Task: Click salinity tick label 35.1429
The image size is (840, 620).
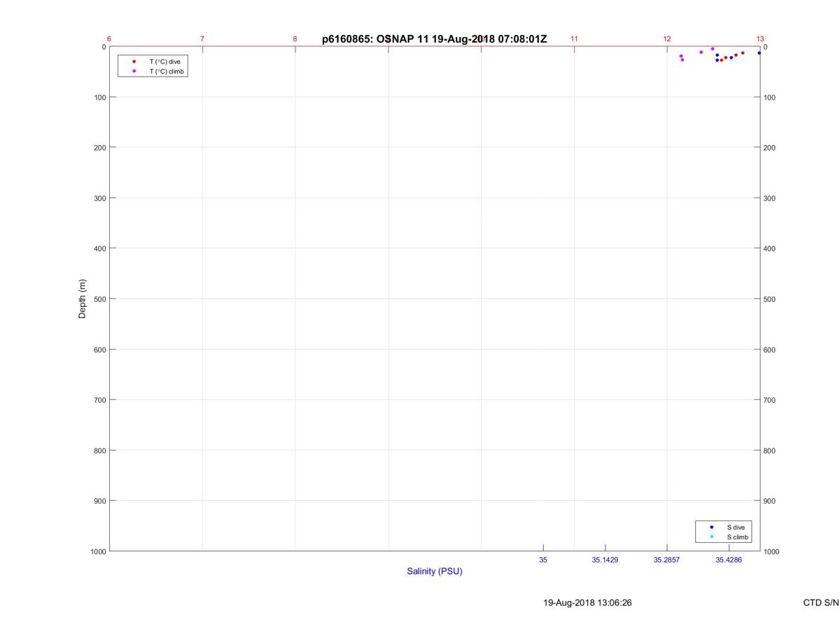Action: click(x=605, y=560)
